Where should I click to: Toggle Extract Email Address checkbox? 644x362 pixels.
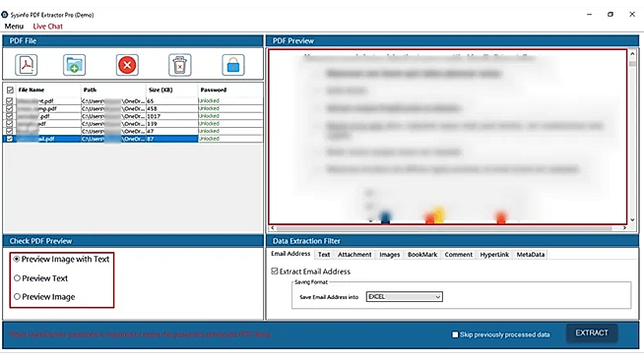pyautogui.click(x=275, y=271)
